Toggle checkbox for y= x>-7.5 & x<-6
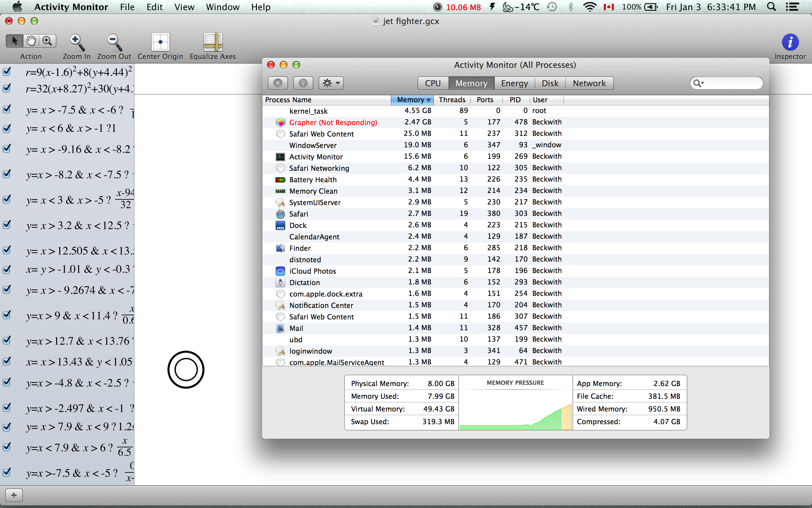Screen dimensions: 812x508 (7, 109)
